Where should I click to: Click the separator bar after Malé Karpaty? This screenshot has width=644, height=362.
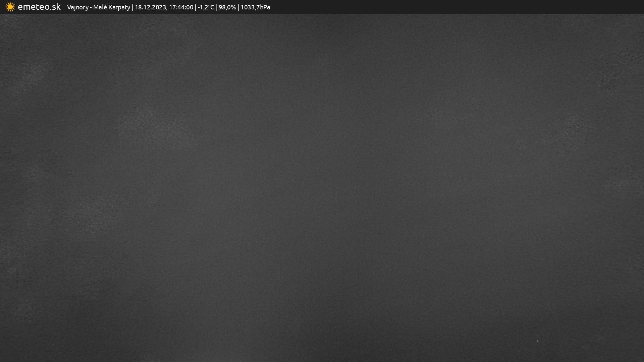click(x=132, y=7)
